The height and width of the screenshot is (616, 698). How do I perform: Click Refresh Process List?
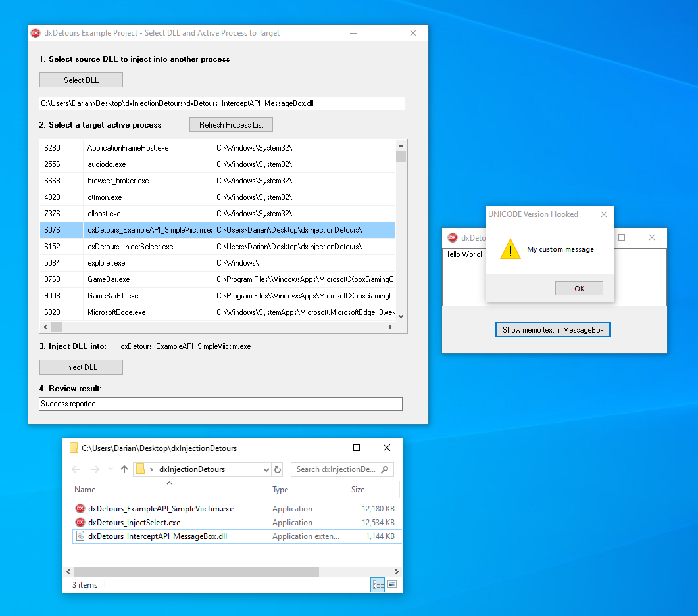point(231,124)
